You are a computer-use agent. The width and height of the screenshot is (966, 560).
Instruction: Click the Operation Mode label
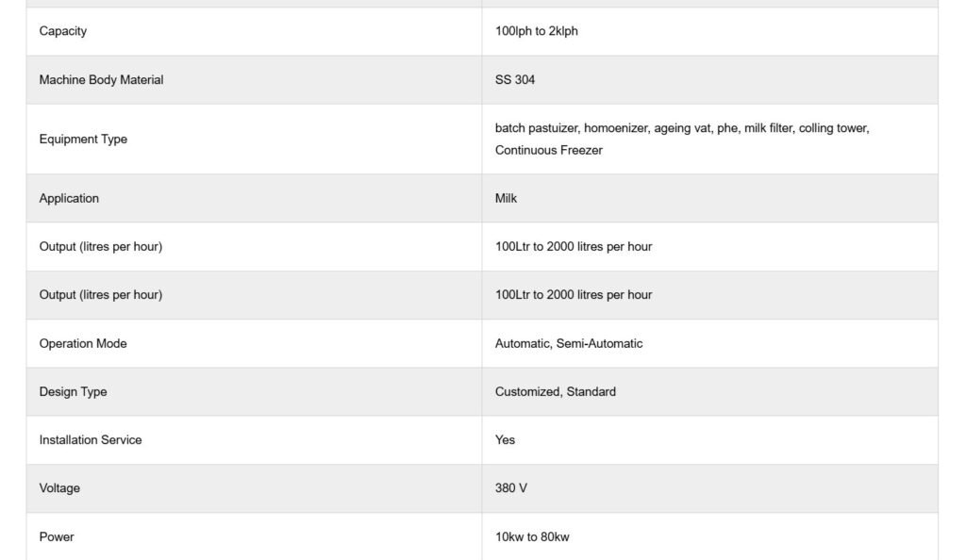click(x=83, y=344)
